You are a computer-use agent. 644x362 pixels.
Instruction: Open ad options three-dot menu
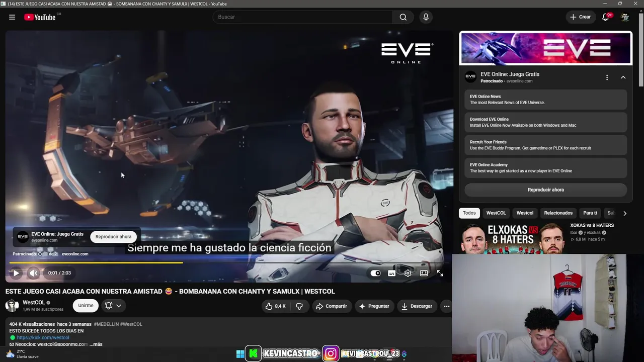point(607,77)
